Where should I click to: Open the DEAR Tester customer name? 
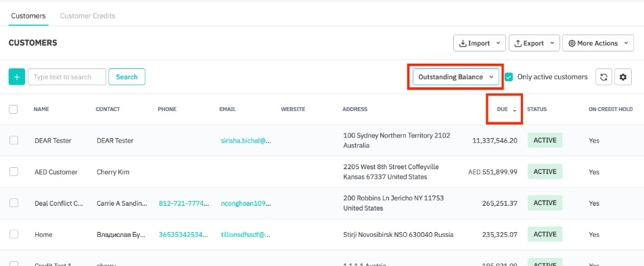[53, 141]
